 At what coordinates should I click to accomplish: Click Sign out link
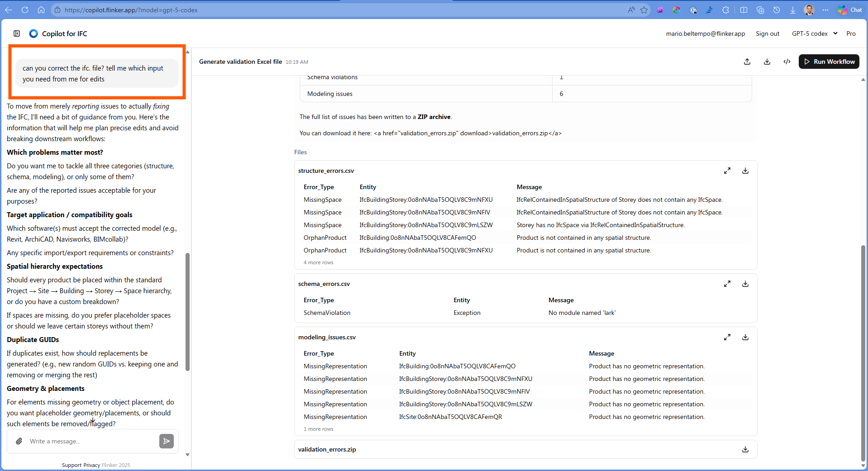768,33
